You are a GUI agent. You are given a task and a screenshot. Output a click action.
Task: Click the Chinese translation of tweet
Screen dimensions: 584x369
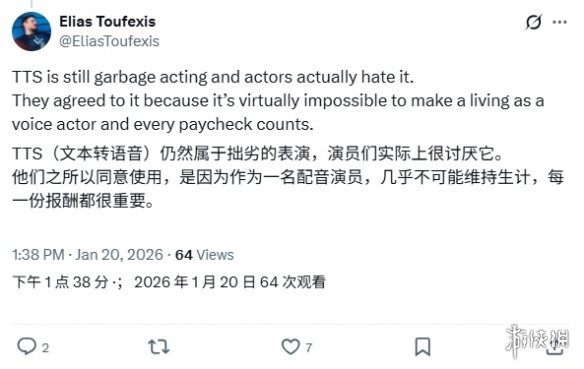(x=288, y=177)
